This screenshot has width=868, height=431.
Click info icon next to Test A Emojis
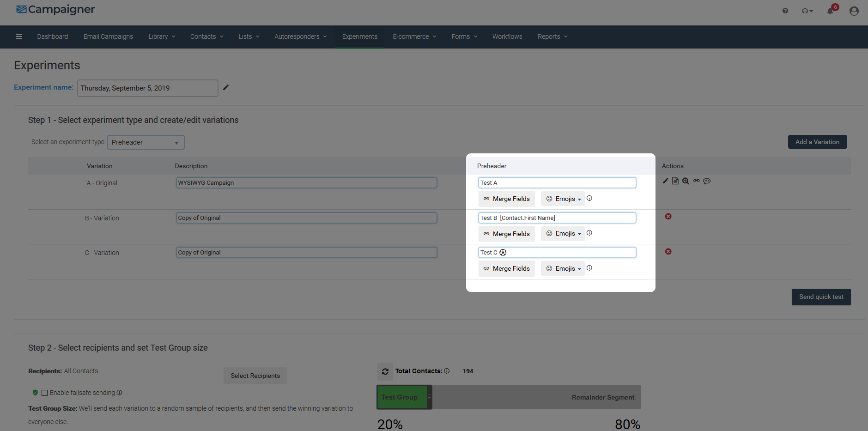(589, 198)
